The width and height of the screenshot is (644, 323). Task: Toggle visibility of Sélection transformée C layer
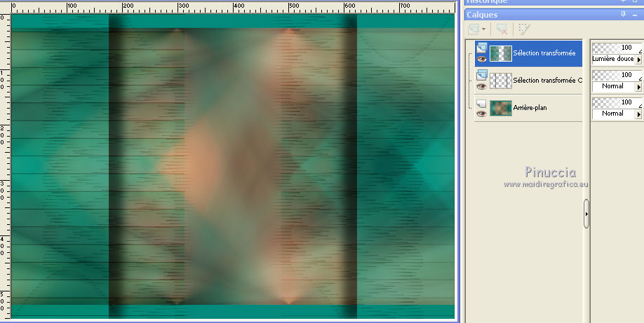[481, 87]
